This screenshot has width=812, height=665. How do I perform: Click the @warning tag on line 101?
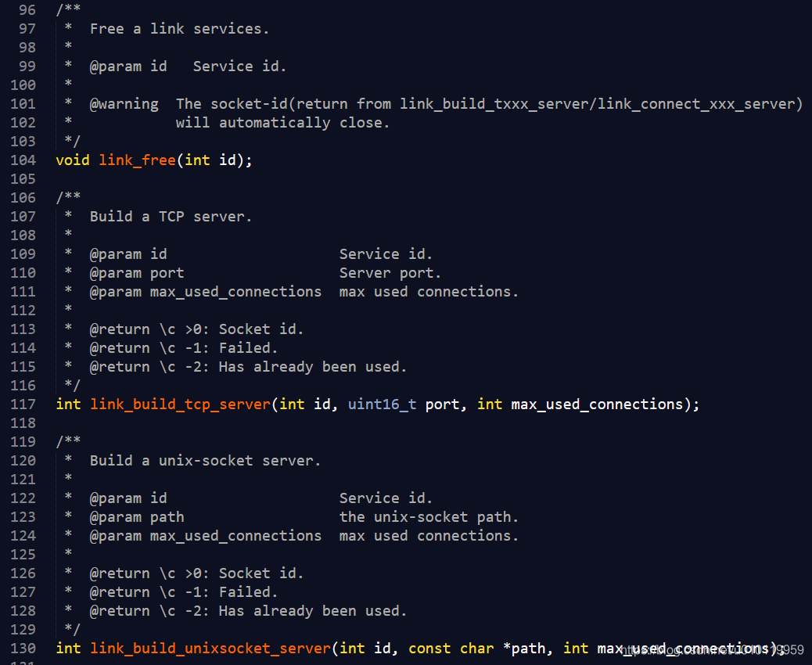point(124,103)
